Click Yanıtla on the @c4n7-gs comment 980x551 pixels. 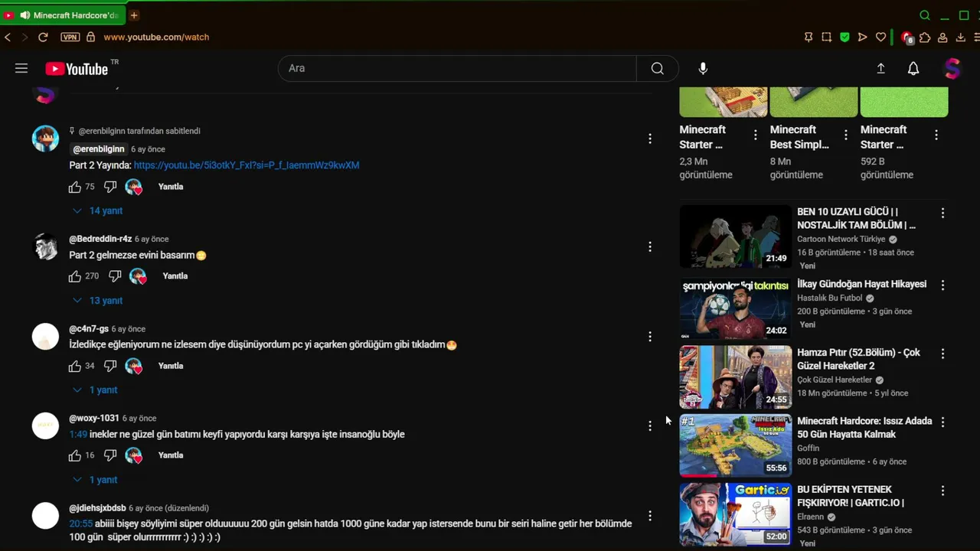(171, 366)
